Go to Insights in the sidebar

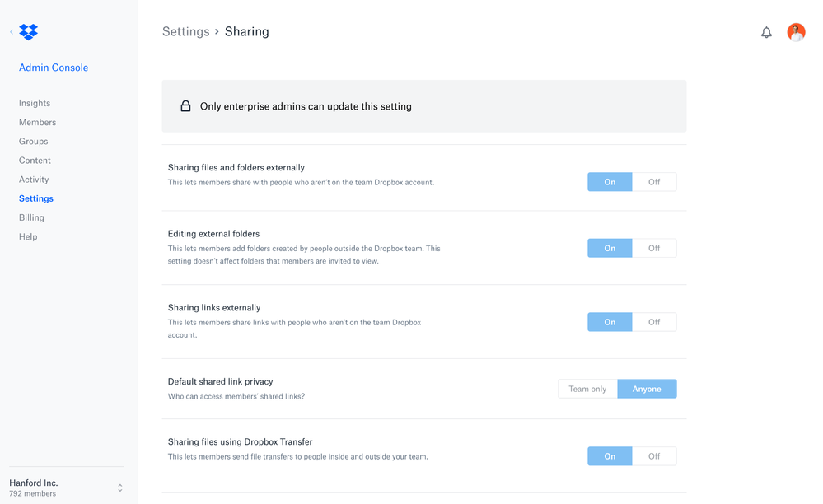point(35,103)
